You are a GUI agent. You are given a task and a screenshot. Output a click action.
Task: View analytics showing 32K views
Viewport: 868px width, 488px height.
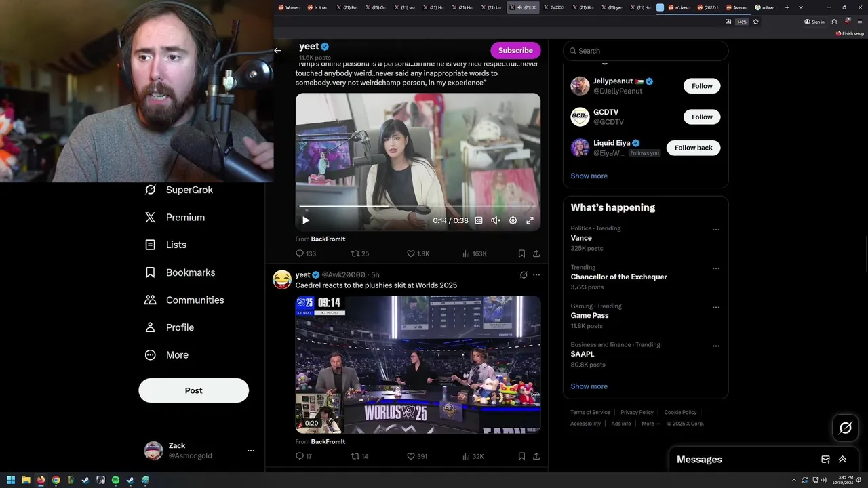pyautogui.click(x=473, y=456)
